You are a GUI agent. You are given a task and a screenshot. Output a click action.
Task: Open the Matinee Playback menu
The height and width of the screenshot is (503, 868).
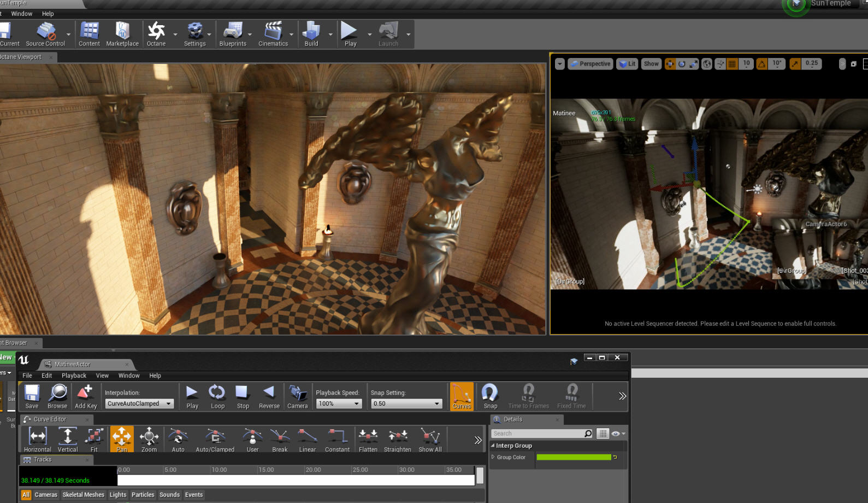point(74,376)
